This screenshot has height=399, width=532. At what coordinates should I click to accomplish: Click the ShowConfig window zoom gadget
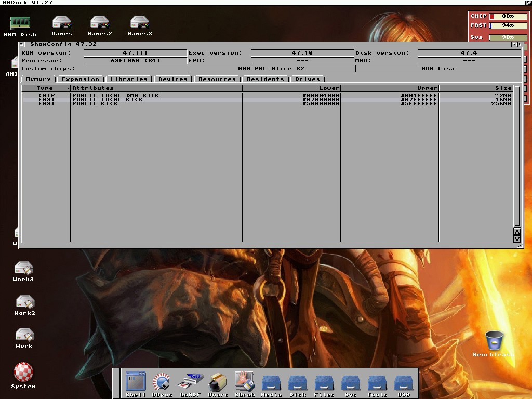point(514,45)
